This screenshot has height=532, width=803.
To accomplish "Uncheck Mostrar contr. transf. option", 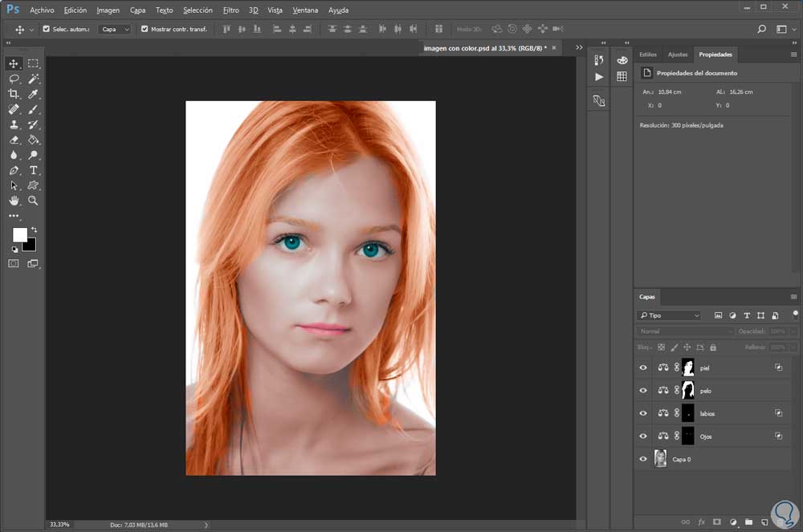I will pos(145,29).
